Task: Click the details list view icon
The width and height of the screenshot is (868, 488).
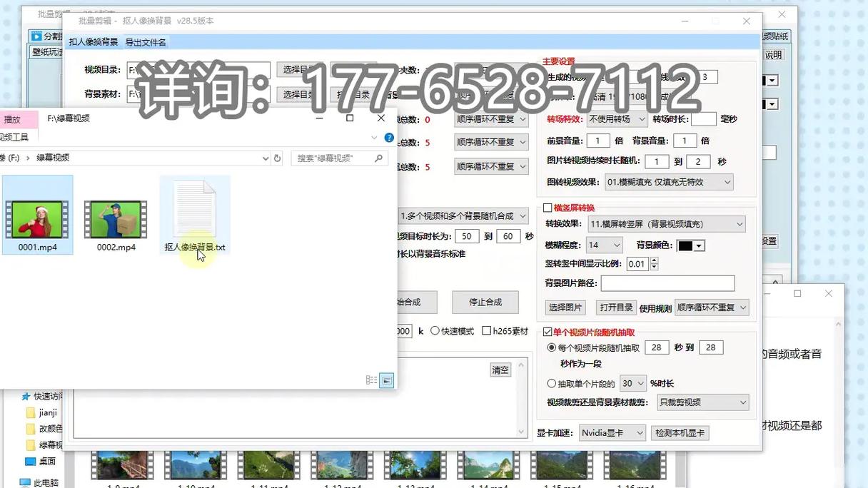Action: [371, 380]
